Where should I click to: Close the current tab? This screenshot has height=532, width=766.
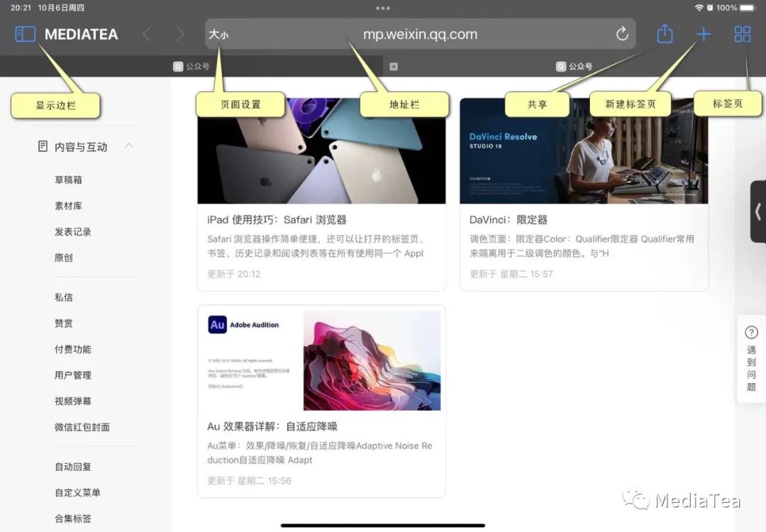pos(394,67)
